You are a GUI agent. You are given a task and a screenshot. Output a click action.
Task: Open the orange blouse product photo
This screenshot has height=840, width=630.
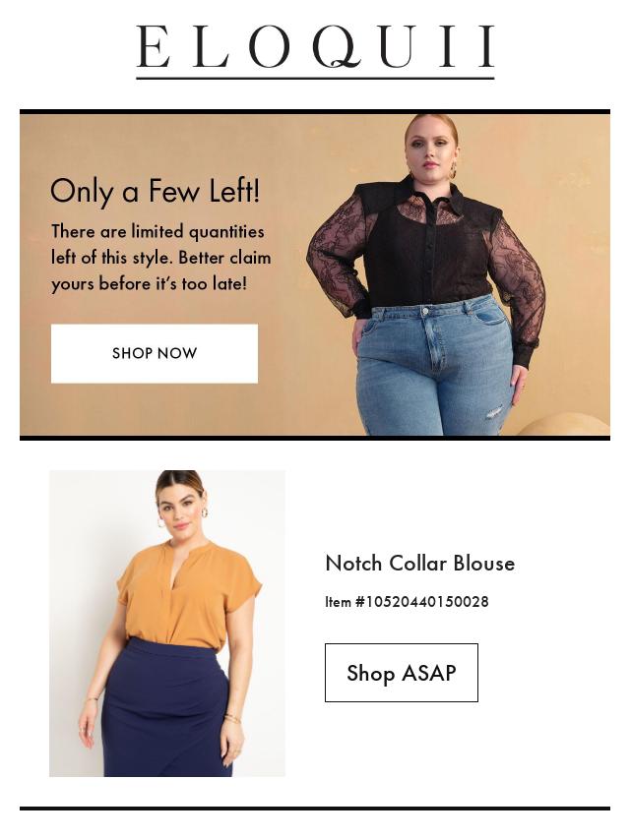(167, 623)
